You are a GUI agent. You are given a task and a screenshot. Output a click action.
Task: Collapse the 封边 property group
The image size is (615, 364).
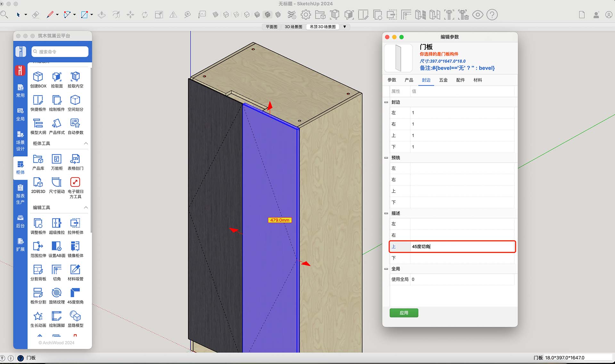tap(386, 102)
